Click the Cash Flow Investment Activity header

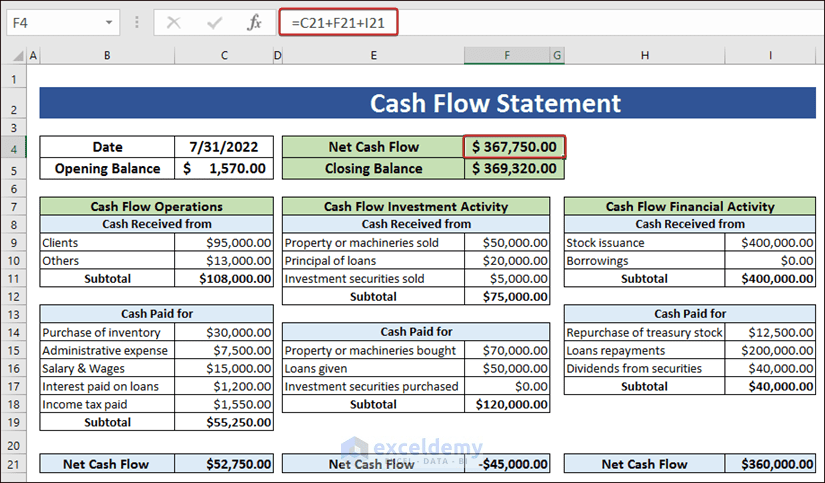[x=416, y=206]
